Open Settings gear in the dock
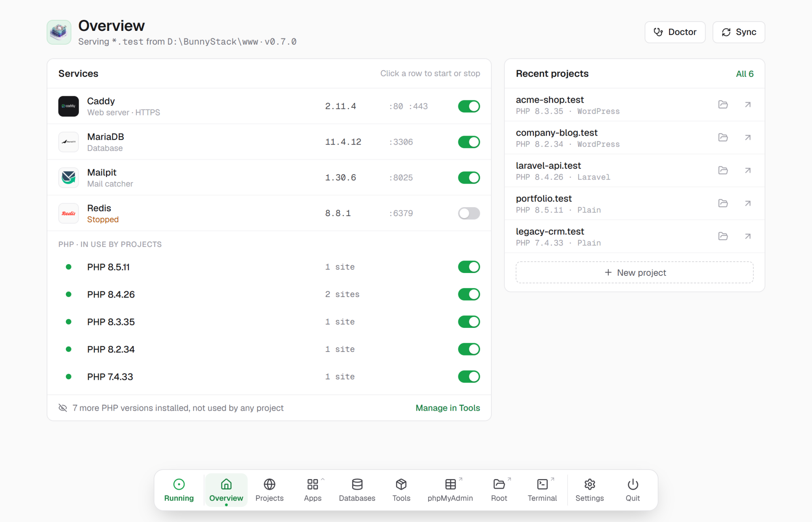Viewport: 812px width, 522px height. click(590, 490)
